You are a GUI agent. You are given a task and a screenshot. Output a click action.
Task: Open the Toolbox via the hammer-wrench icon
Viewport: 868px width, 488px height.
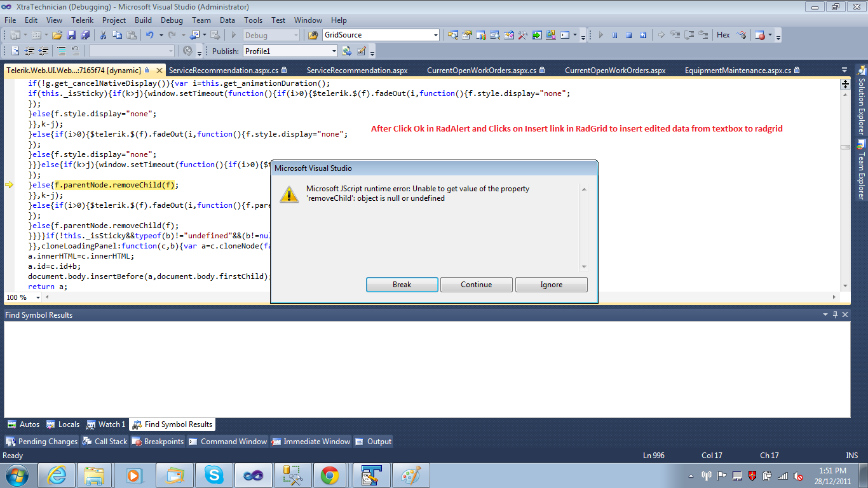[523, 36]
